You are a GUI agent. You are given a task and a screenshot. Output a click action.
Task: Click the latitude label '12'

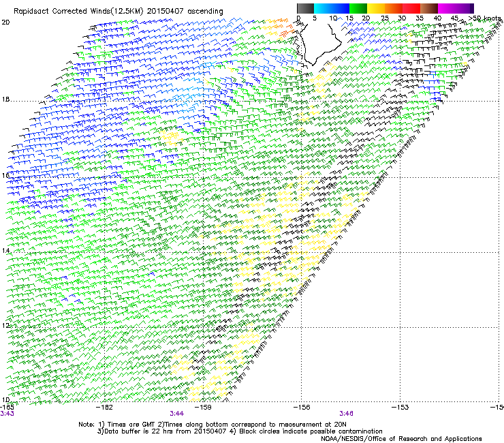[5, 325]
